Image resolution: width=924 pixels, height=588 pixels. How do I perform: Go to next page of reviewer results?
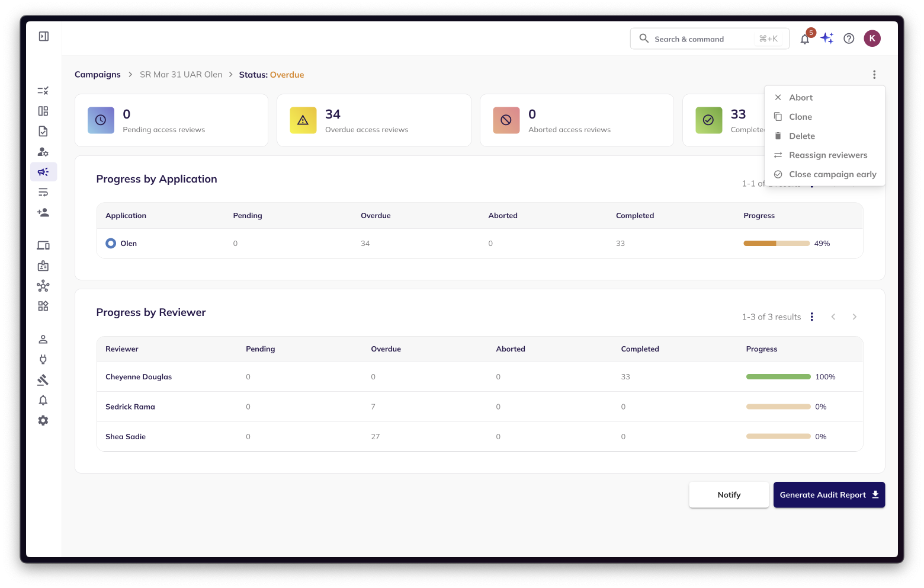854,317
